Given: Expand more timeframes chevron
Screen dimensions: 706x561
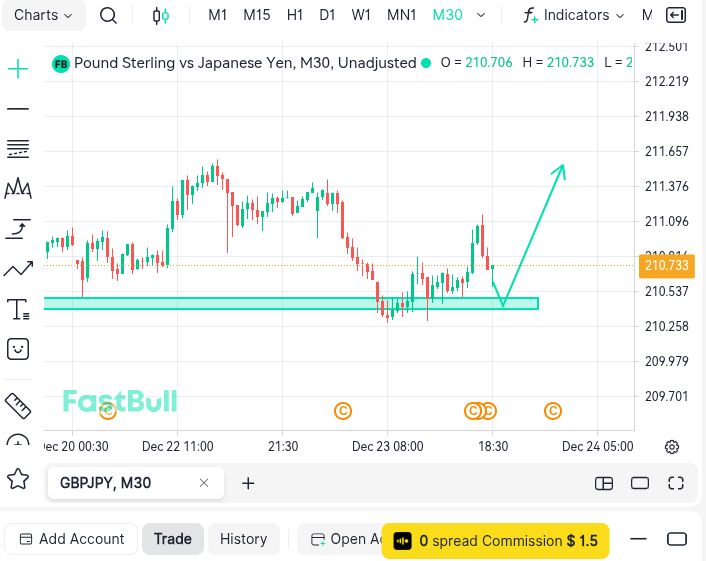Looking at the screenshot, I should 482,15.
